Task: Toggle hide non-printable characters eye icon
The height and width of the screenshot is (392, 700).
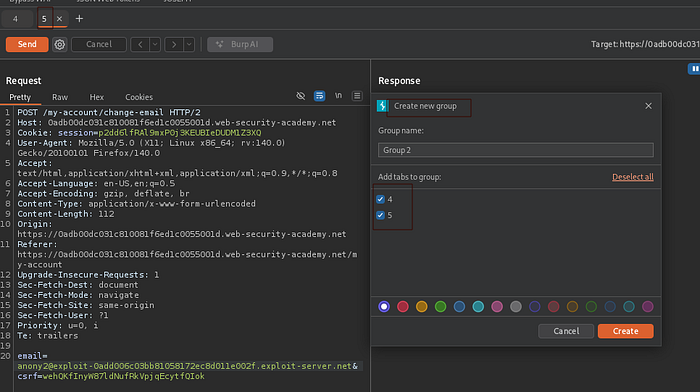Action: click(x=300, y=96)
